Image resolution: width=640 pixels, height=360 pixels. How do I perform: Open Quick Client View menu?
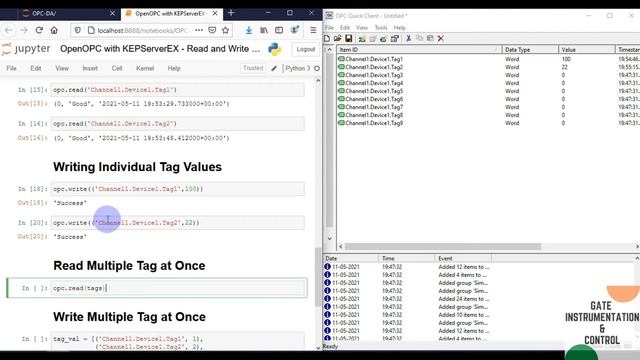point(362,27)
